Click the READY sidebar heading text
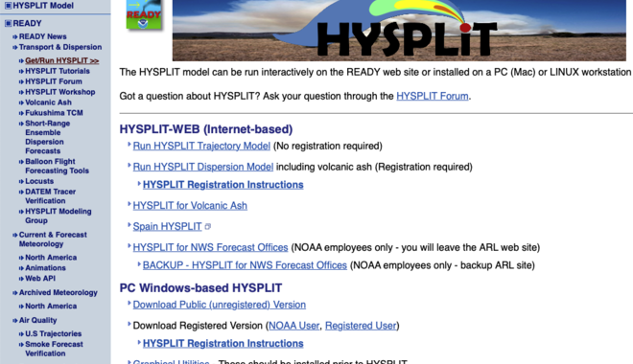Viewport: 633px width, 364px height. (x=27, y=23)
